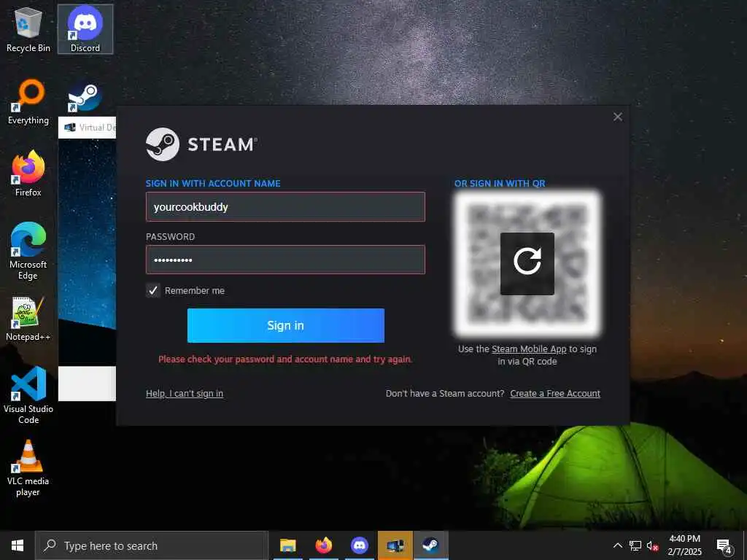747x560 pixels.
Task: Click the Steam logo in the dialog
Action: pos(201,144)
